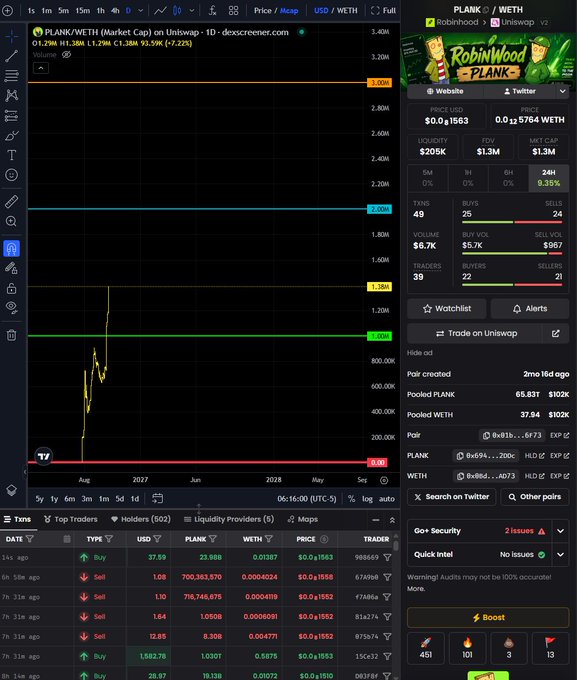Image resolution: width=577 pixels, height=680 pixels.
Task: Add pair to Watchlist
Action: tap(447, 308)
